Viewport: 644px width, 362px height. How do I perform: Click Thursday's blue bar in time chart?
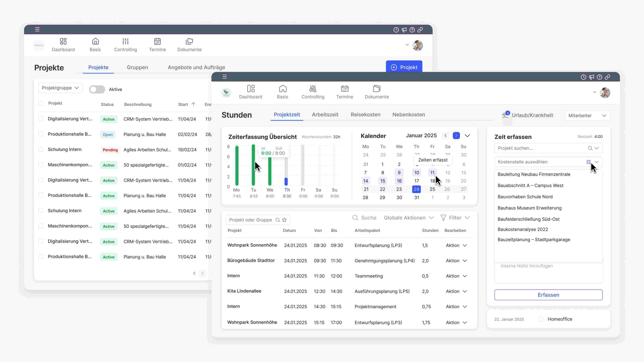tap(286, 181)
